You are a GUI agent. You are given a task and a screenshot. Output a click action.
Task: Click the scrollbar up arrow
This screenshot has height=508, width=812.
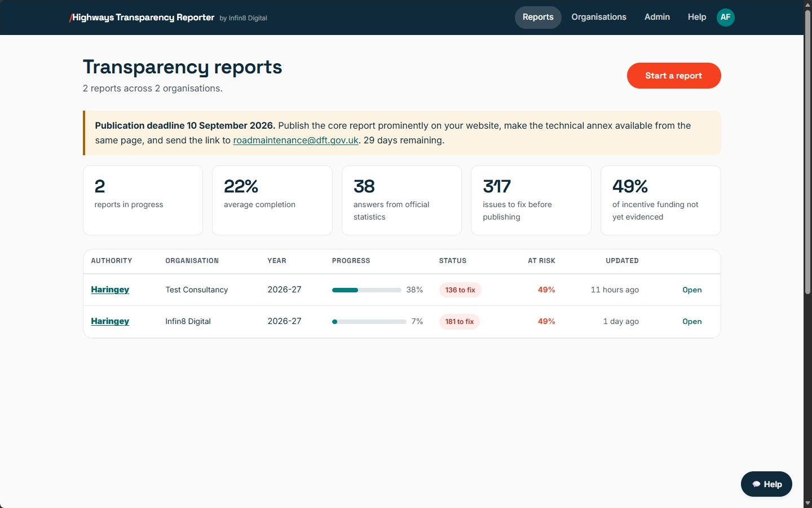pos(807,5)
